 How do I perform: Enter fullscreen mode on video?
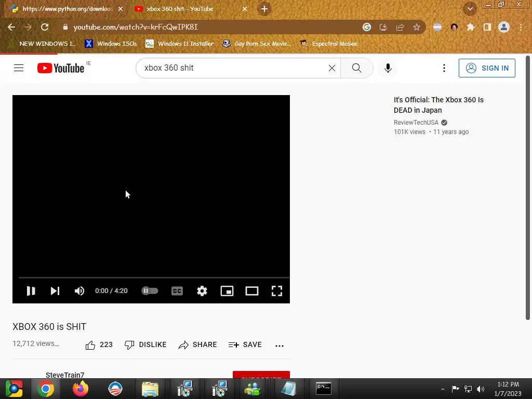[277, 291]
